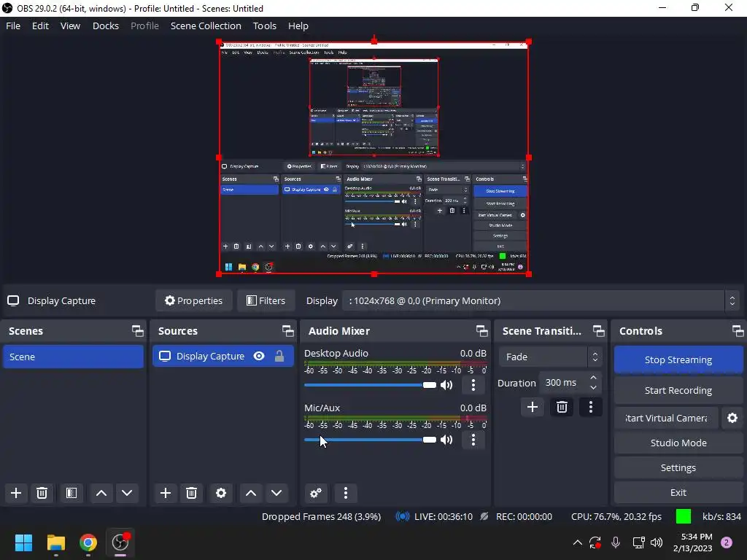Select Display Capture source row
Image resolution: width=747 pixels, height=560 pixels.
pos(223,356)
